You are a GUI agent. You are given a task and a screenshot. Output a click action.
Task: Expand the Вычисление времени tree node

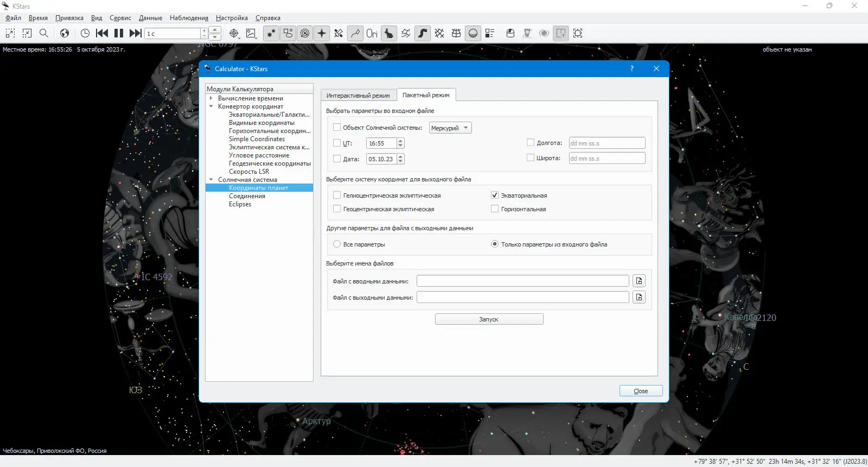tap(211, 98)
